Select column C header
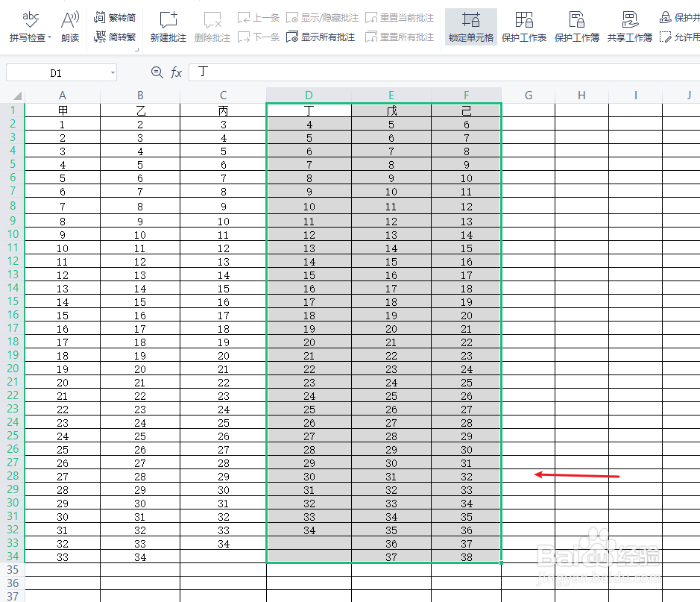 point(223,95)
